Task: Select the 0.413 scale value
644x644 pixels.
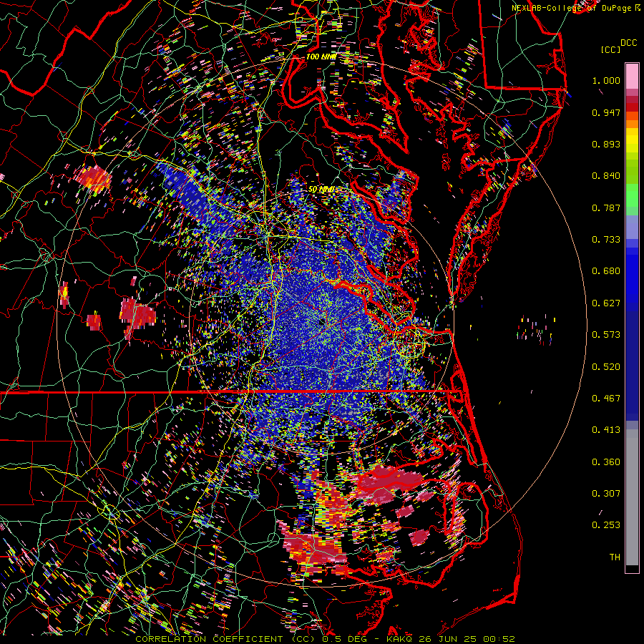Action: click(x=606, y=430)
